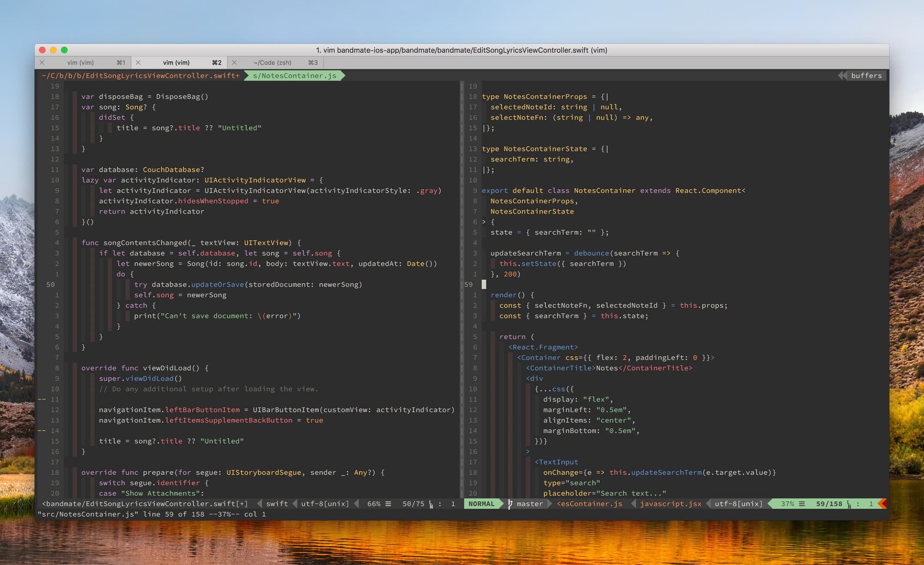Click the ⌘2 badge on the active tab

[x=216, y=62]
